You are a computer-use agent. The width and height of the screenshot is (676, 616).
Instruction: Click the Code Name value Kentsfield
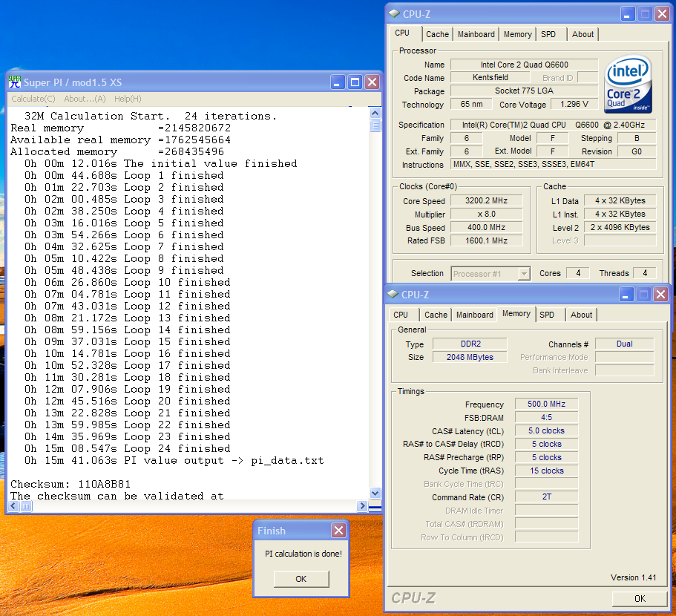(490, 78)
